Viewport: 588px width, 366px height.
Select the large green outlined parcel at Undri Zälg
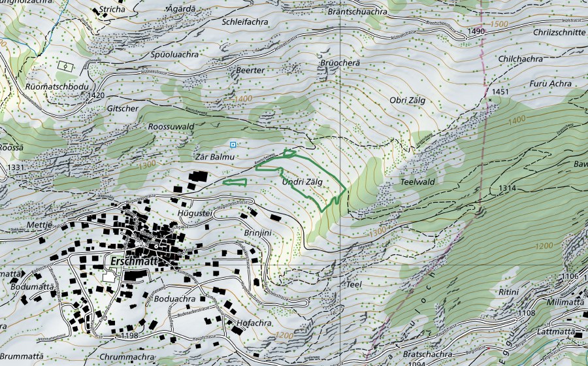[301, 180]
